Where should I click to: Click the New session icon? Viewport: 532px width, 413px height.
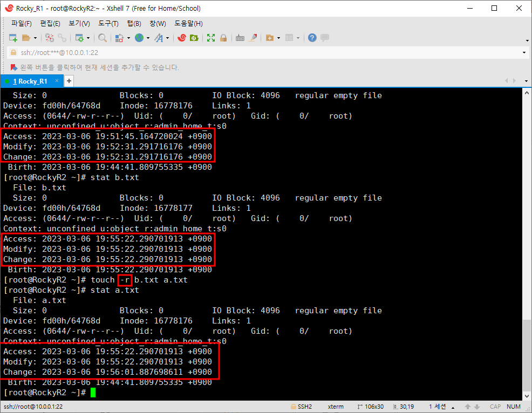point(13,38)
